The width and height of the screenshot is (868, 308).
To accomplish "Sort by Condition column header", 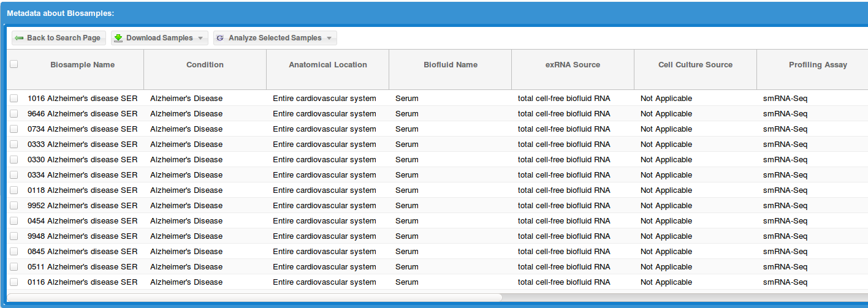I will coord(205,65).
